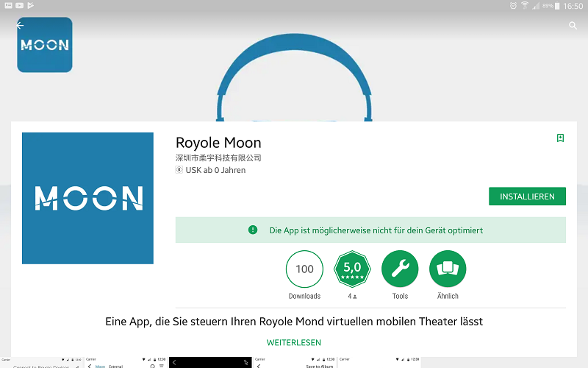The width and height of the screenshot is (588, 368).
Task: Open the 5,0 star rating badge
Action: [352, 269]
